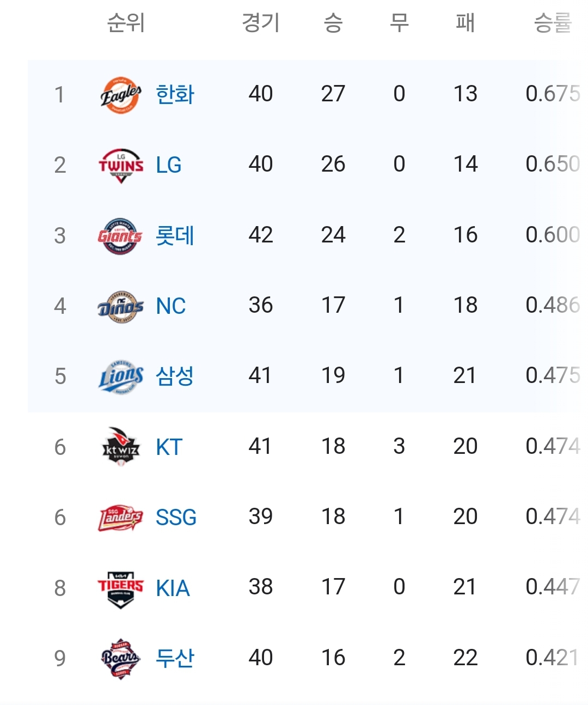Select the 패 column header
Image resolution: width=588 pixels, height=705 pixels.
pyautogui.click(x=465, y=23)
